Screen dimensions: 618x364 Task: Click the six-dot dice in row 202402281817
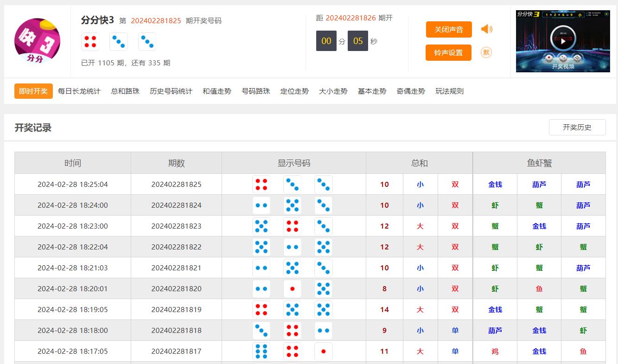(261, 351)
